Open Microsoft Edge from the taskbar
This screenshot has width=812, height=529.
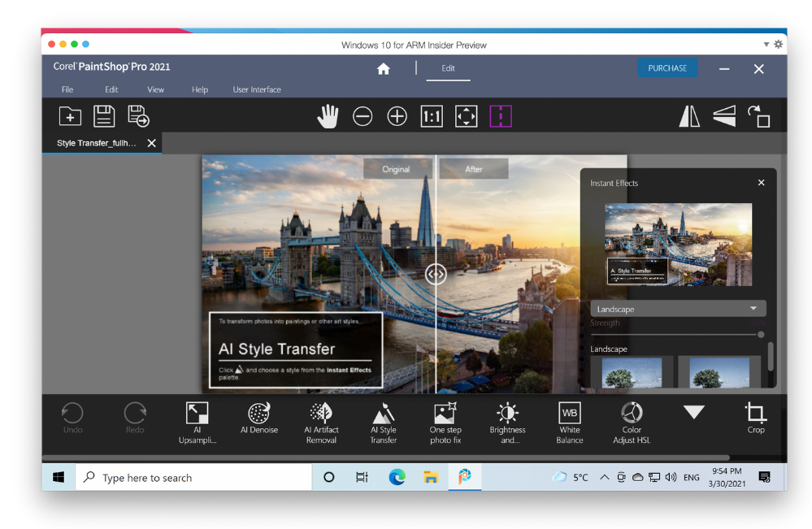click(x=397, y=478)
